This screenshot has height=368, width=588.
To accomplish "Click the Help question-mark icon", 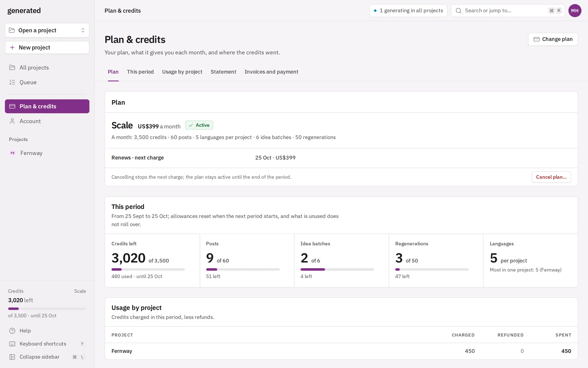I will click(x=12, y=331).
